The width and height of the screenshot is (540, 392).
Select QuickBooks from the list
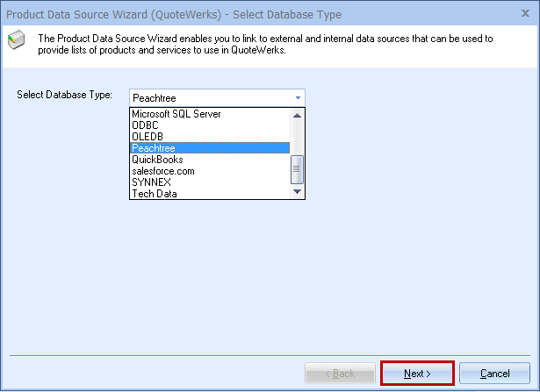[210, 160]
